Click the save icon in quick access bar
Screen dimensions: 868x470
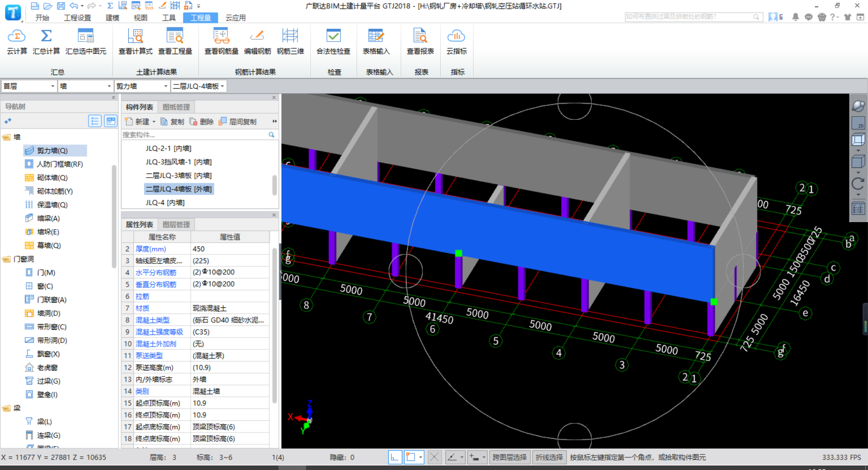pyautogui.click(x=61, y=6)
